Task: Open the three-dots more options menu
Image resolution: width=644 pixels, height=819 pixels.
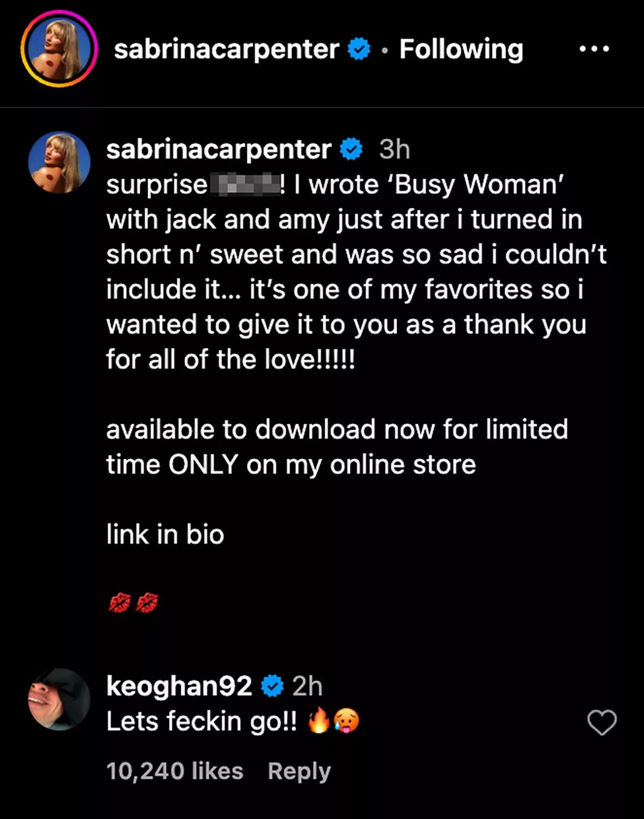Action: click(594, 49)
